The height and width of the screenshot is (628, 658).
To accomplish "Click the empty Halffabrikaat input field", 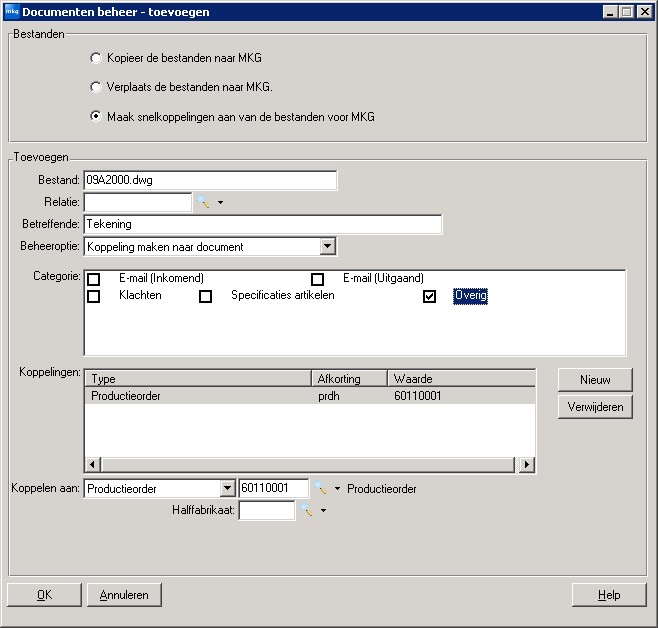I will click(x=267, y=510).
